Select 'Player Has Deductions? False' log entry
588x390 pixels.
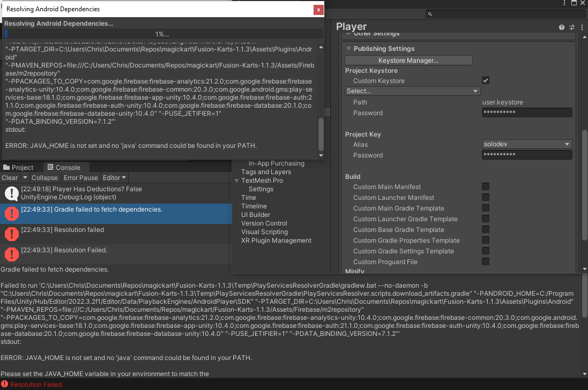click(116, 193)
